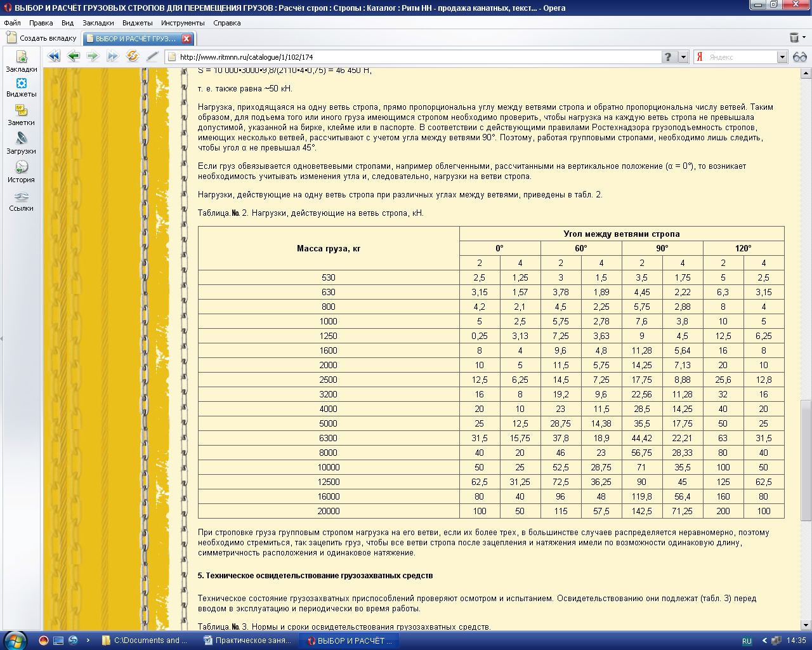Open the Файл menu
Image resolution: width=812 pixels, height=650 pixels.
coord(12,23)
